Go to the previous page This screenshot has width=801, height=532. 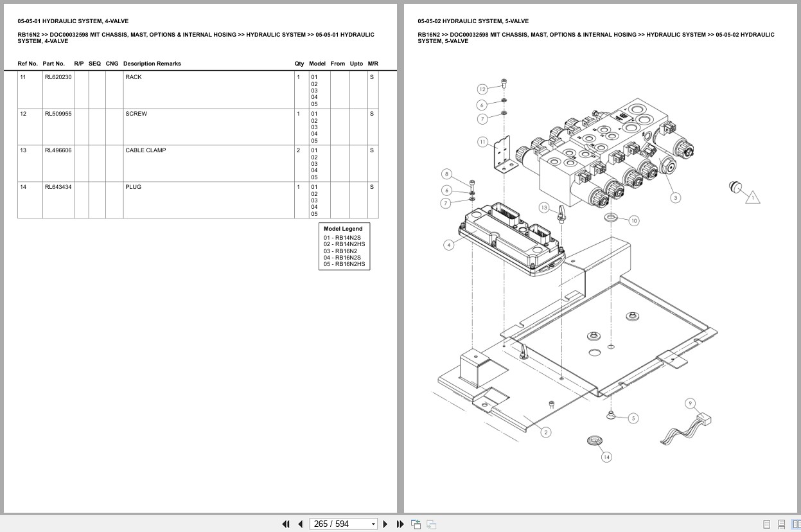[x=300, y=524]
